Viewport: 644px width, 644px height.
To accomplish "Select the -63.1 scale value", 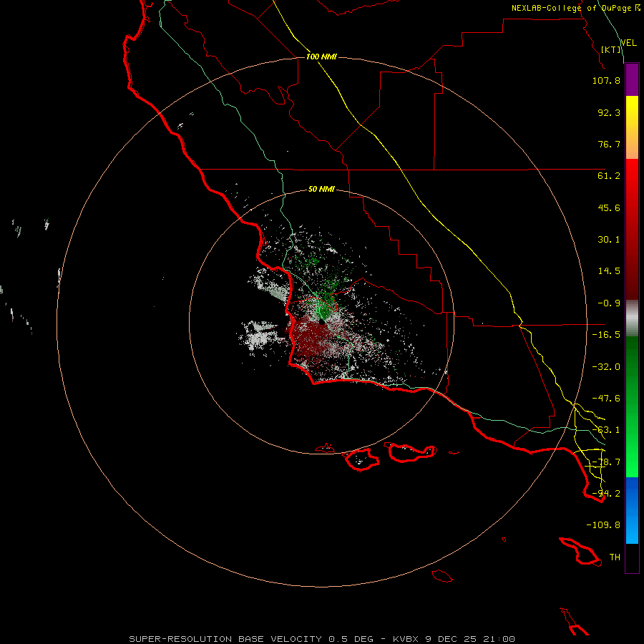I will (606, 430).
